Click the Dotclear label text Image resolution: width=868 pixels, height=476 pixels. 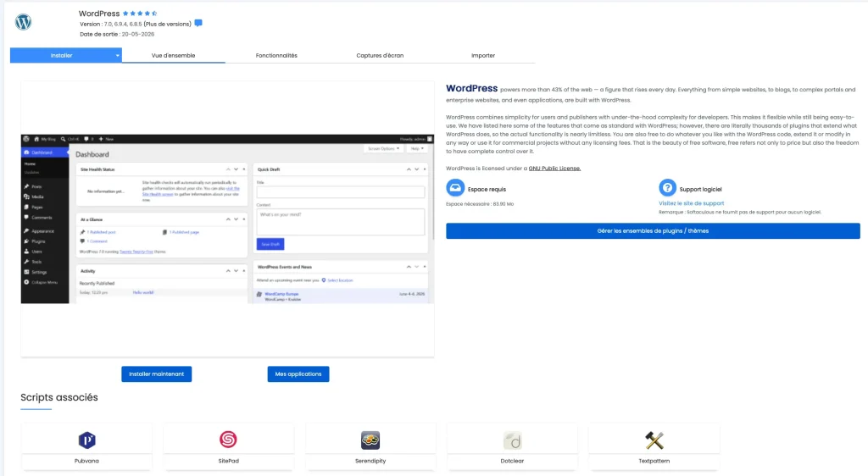(x=512, y=461)
